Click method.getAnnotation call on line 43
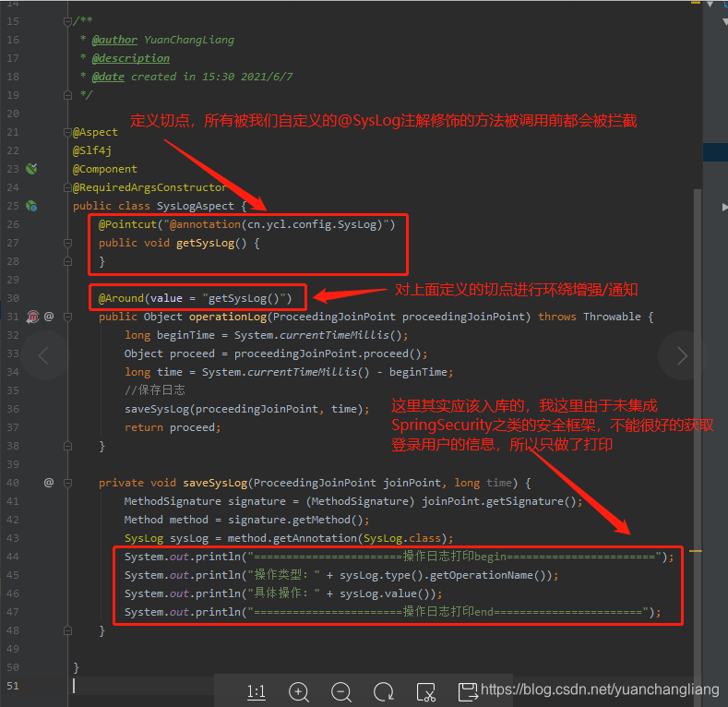This screenshot has width=728, height=707. [337, 538]
